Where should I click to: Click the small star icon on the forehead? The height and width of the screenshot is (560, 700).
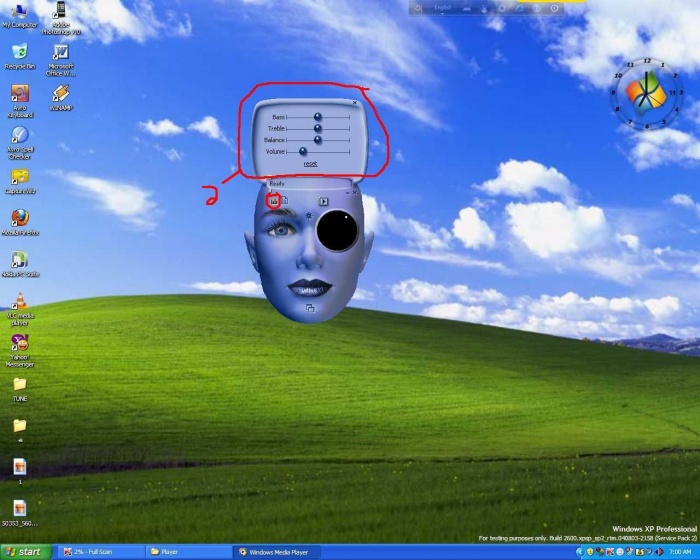[x=309, y=216]
